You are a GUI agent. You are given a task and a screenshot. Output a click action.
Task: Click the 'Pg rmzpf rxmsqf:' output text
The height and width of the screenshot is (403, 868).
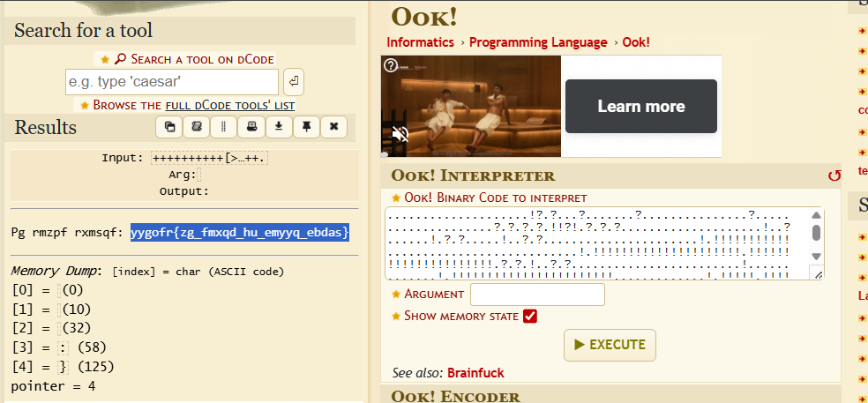click(x=67, y=233)
